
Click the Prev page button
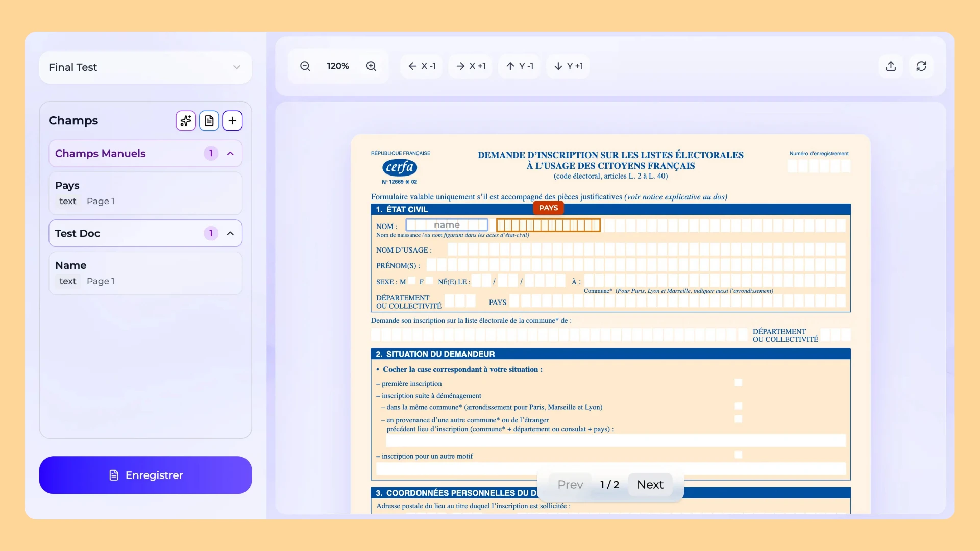[x=570, y=485]
